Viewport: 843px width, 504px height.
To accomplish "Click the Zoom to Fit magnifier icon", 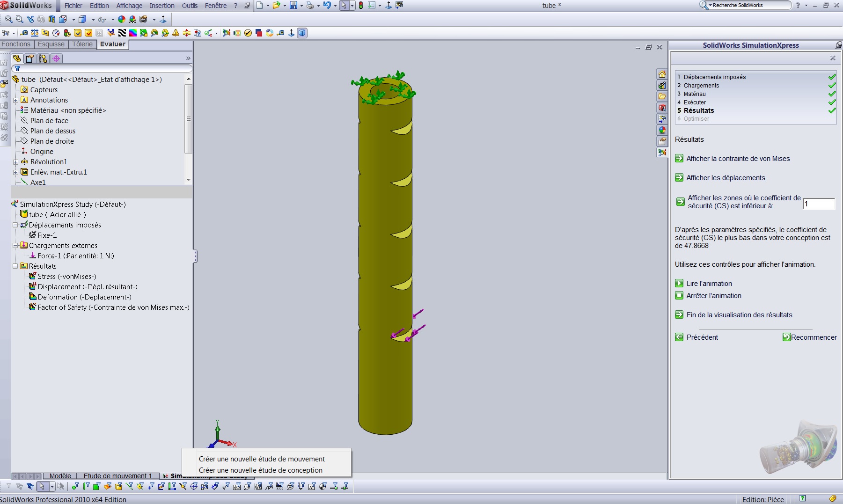I will pyautogui.click(x=9, y=19).
